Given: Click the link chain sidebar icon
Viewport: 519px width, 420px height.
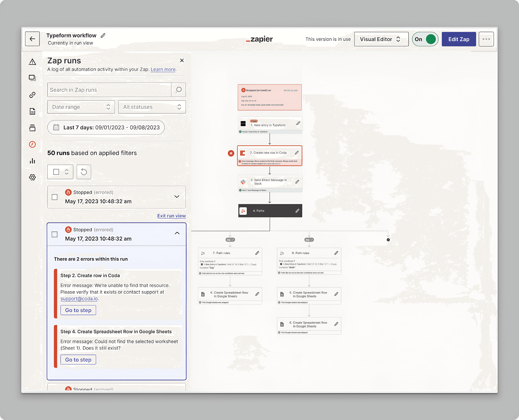Looking at the screenshot, I should [x=33, y=95].
